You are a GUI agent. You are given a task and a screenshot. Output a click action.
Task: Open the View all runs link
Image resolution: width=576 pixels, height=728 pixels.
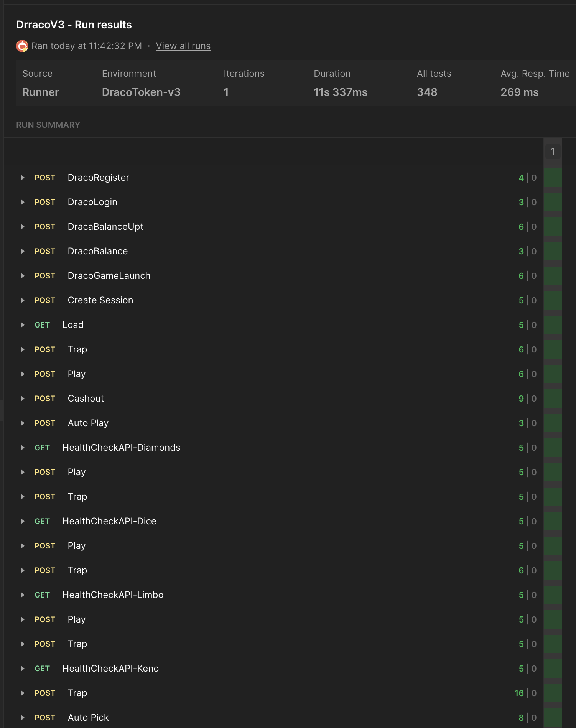(x=183, y=46)
